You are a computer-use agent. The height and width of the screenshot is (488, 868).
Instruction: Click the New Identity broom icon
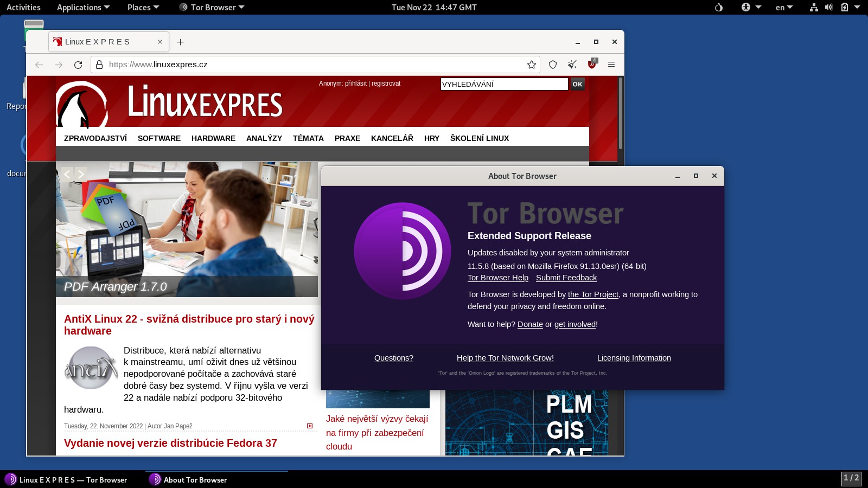[x=572, y=65]
